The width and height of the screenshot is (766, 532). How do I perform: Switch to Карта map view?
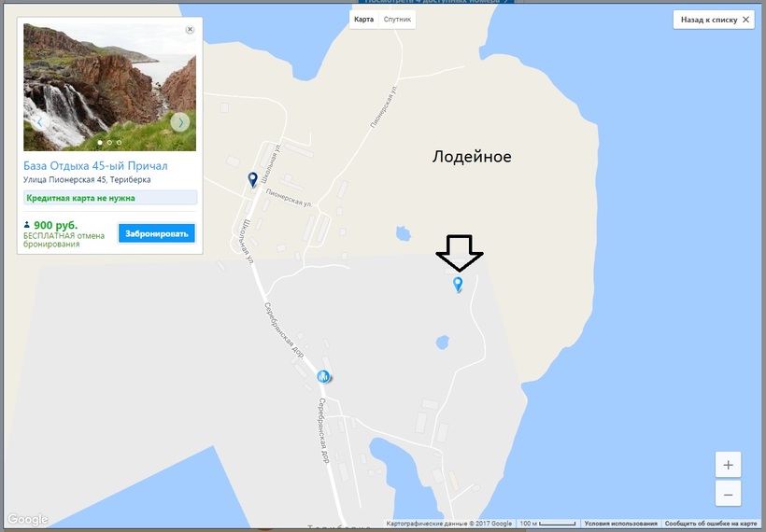click(x=363, y=20)
